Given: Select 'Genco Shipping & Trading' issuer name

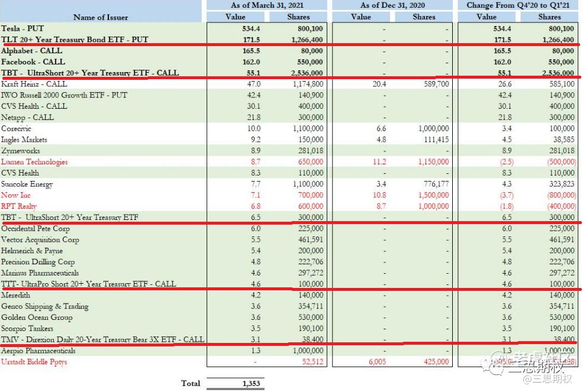Looking at the screenshot, I should point(44,306).
